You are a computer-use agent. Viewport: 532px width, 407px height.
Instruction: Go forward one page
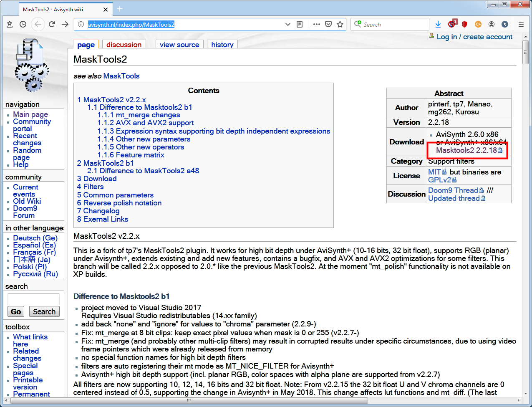pos(65,24)
